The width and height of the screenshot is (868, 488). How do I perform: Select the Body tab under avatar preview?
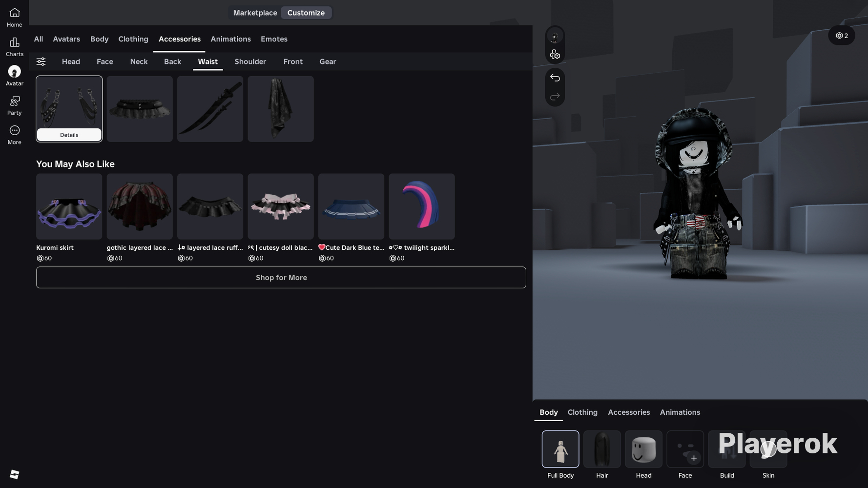(549, 412)
